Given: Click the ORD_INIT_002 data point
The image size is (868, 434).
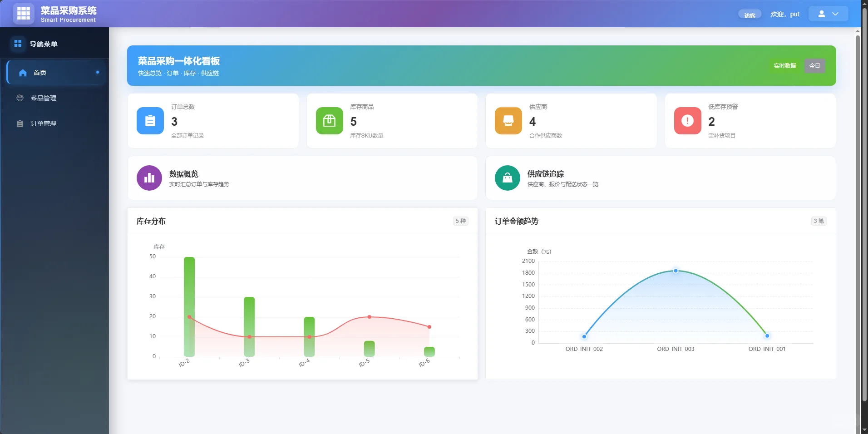Looking at the screenshot, I should tap(584, 336).
